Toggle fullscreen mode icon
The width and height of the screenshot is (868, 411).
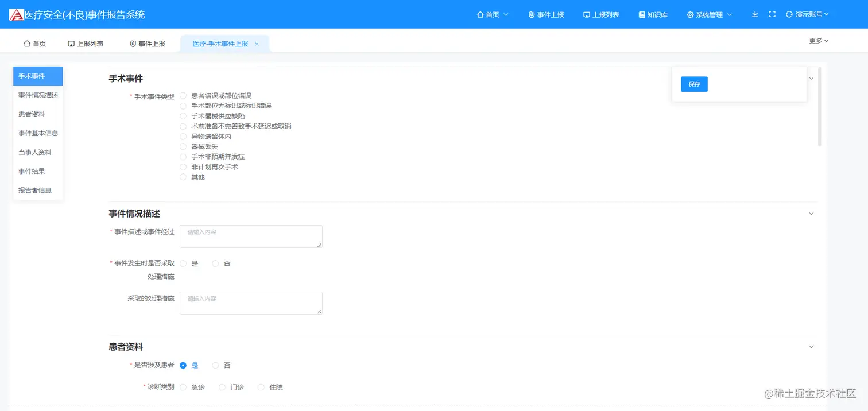(772, 14)
